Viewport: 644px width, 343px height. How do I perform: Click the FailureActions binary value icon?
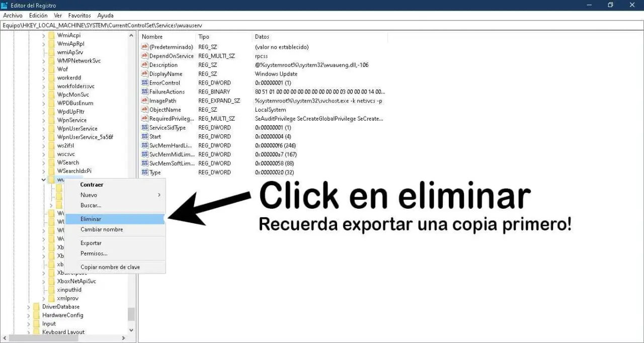[x=145, y=92]
